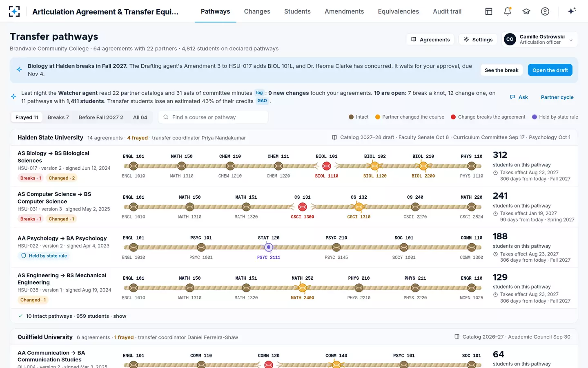Image resolution: width=588 pixels, height=368 pixels.
Task: Switch to the Changes tab
Action: pos(257,11)
